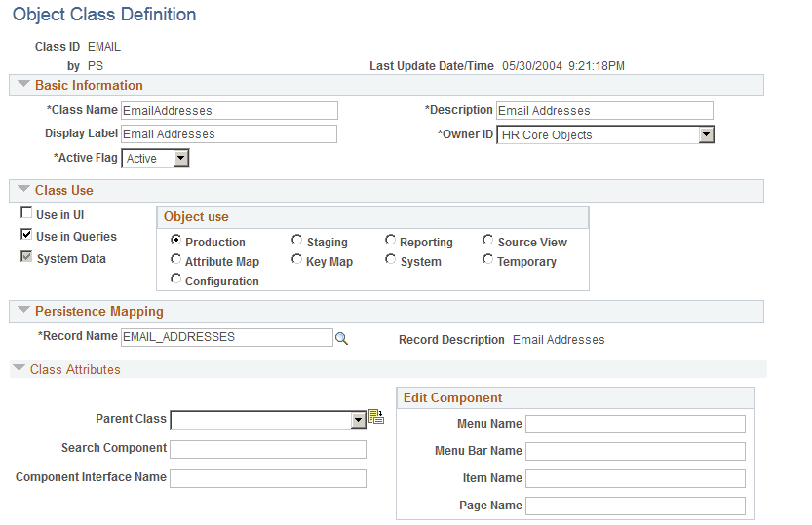812x525 pixels.
Task: Click into the Class Name field
Action: pos(229,111)
